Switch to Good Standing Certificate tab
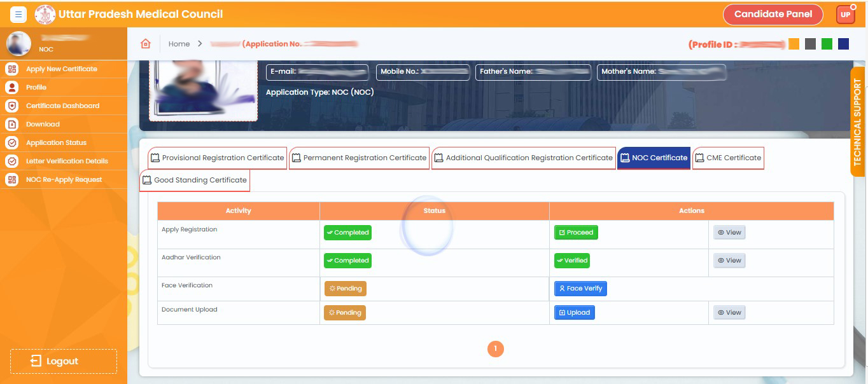The image size is (868, 384). click(x=195, y=180)
